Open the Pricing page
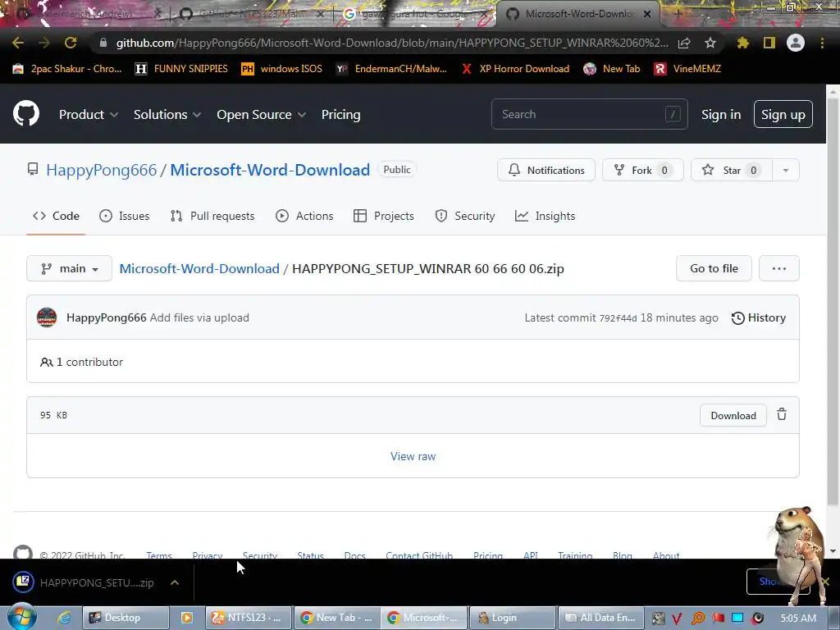This screenshot has width=840, height=630. [x=340, y=115]
